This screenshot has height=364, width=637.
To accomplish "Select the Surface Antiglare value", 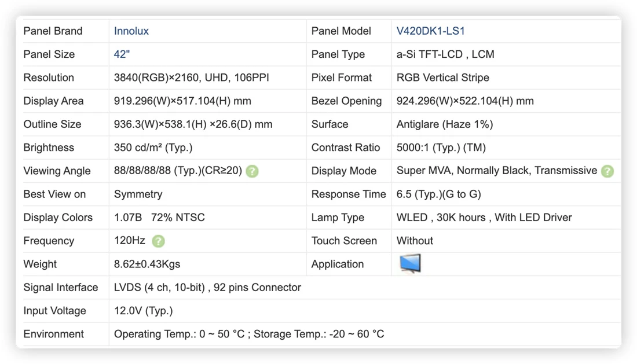I will tap(445, 124).
